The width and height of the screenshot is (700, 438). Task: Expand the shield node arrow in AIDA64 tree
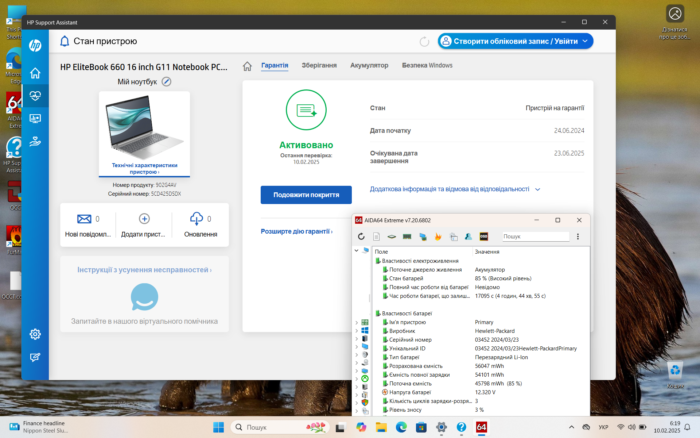coord(356,403)
